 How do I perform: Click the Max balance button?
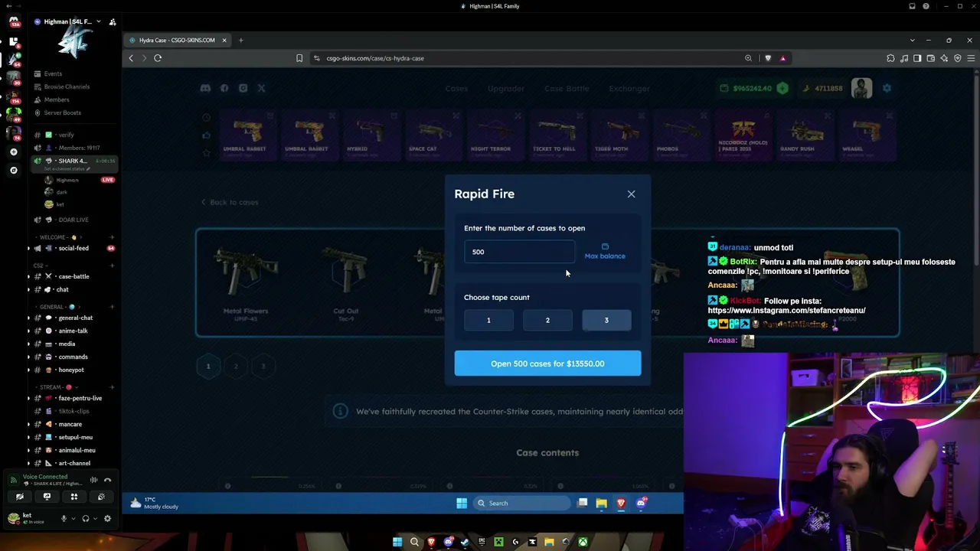(x=605, y=252)
